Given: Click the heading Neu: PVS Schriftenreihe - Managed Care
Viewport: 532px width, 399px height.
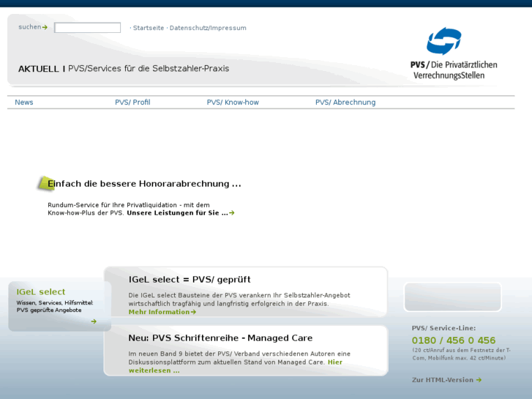Looking at the screenshot, I should 220,338.
